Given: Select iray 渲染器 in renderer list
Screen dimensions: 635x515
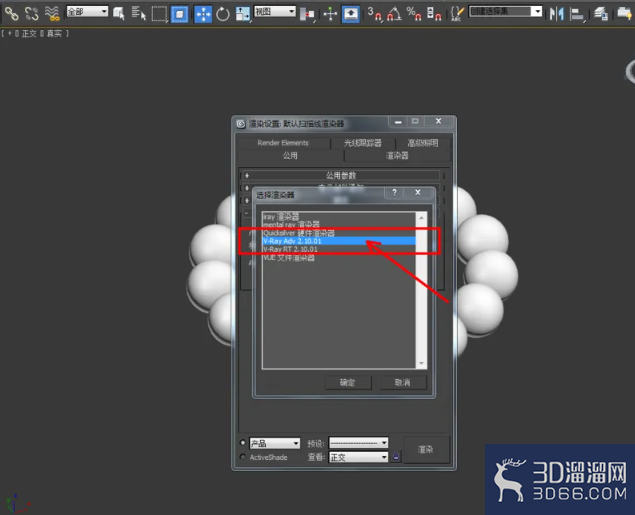Looking at the screenshot, I should [x=339, y=217].
